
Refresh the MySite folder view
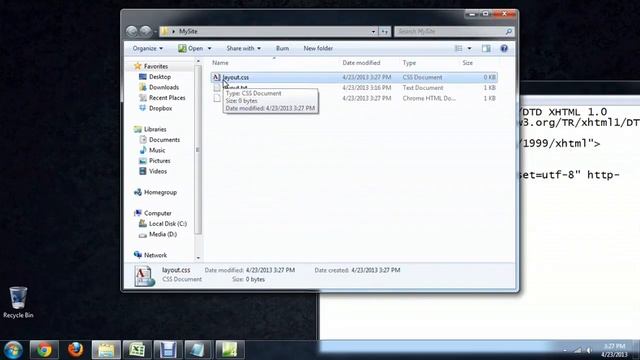click(384, 31)
